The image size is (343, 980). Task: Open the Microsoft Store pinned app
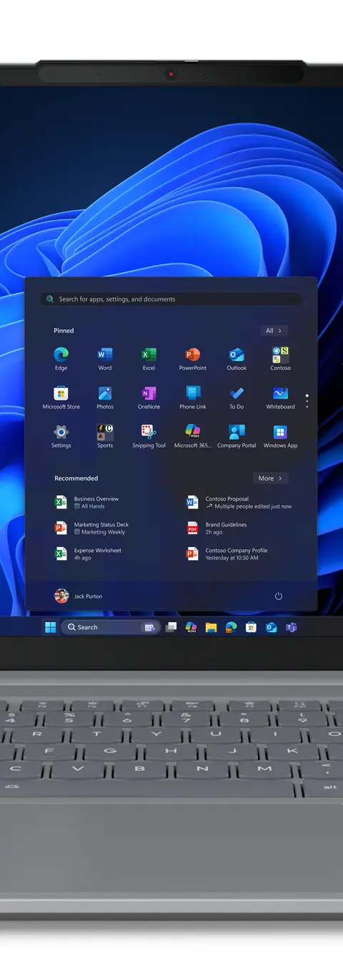pyautogui.click(x=61, y=397)
